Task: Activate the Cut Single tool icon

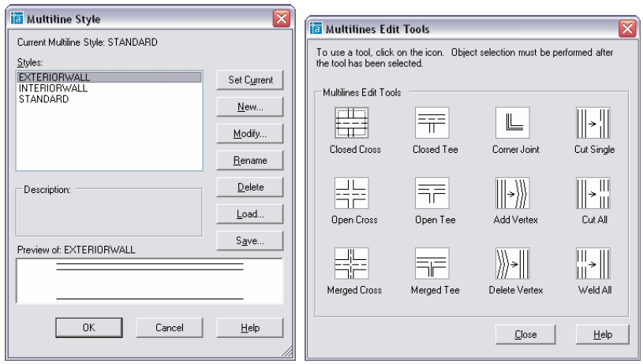Action: point(593,123)
